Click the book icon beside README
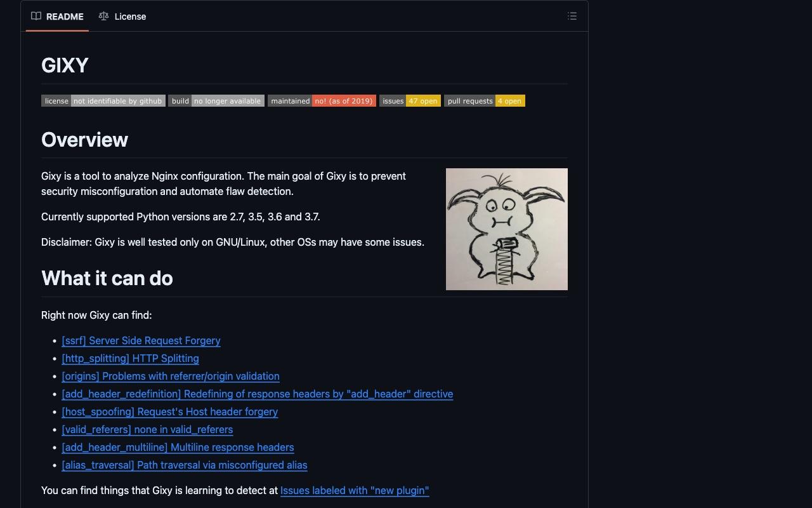 (x=36, y=17)
